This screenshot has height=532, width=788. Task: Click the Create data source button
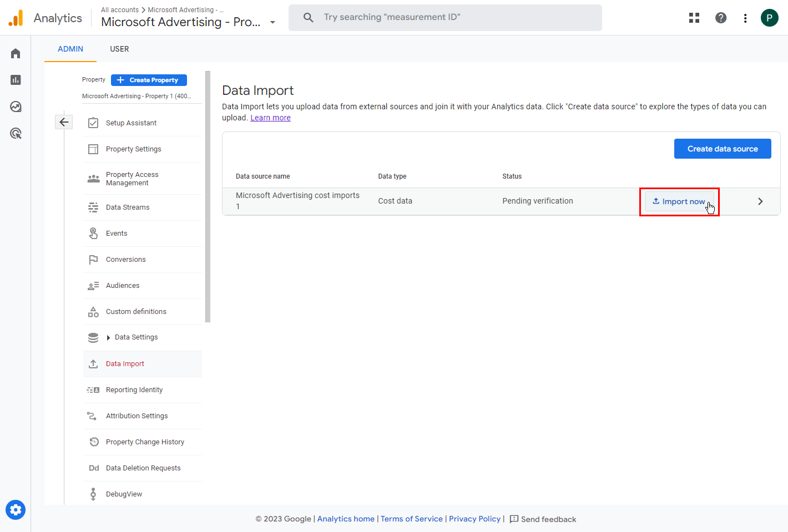click(722, 149)
